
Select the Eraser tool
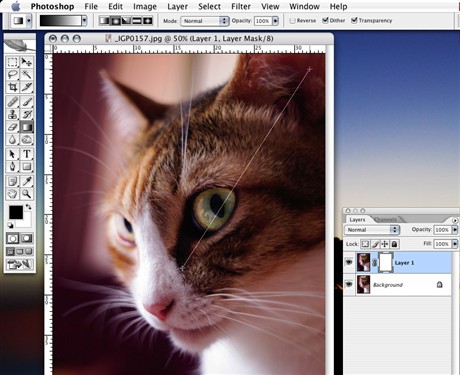coord(13,127)
